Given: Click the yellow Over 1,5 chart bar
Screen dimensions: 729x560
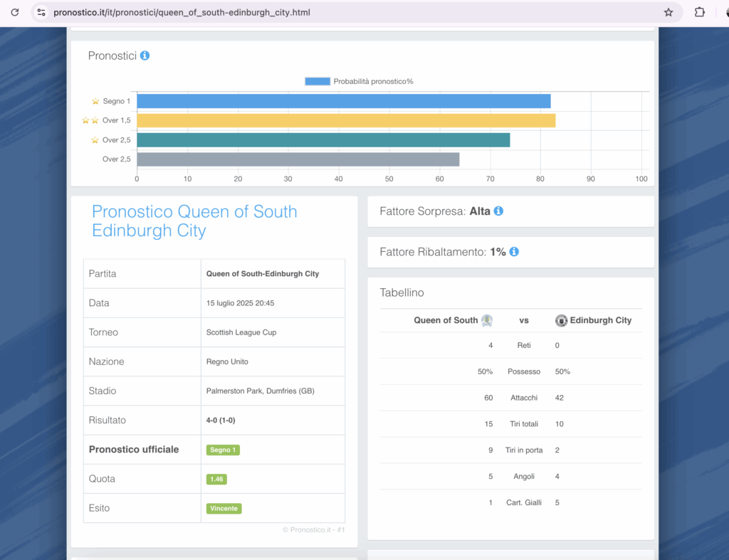Looking at the screenshot, I should pyautogui.click(x=347, y=120).
